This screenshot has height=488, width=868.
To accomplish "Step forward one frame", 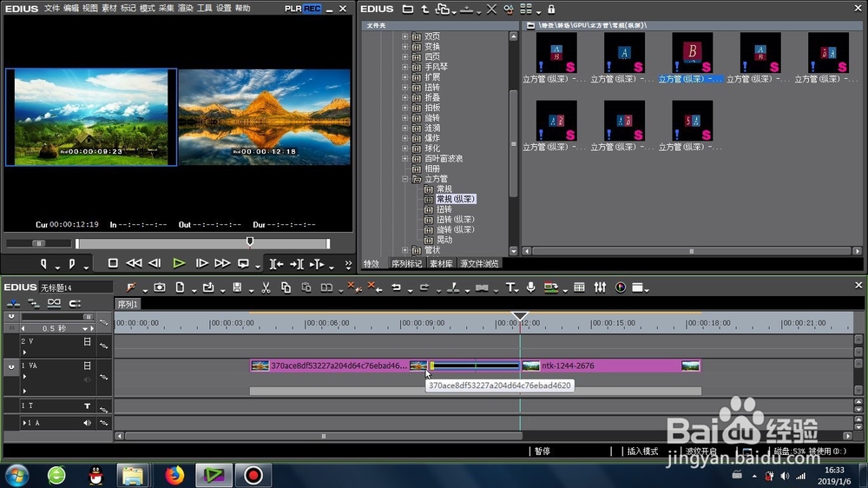I will pyautogui.click(x=201, y=263).
